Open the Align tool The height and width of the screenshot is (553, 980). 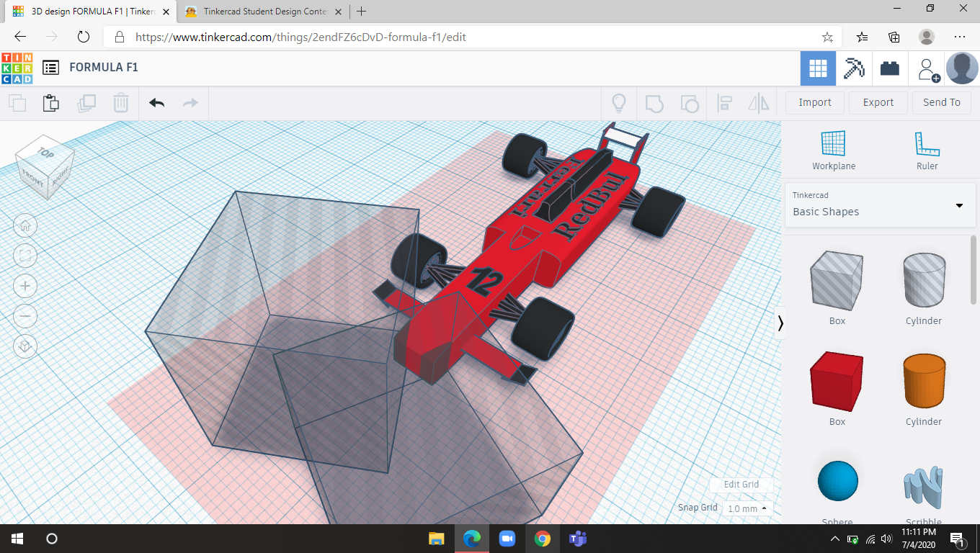pos(724,103)
